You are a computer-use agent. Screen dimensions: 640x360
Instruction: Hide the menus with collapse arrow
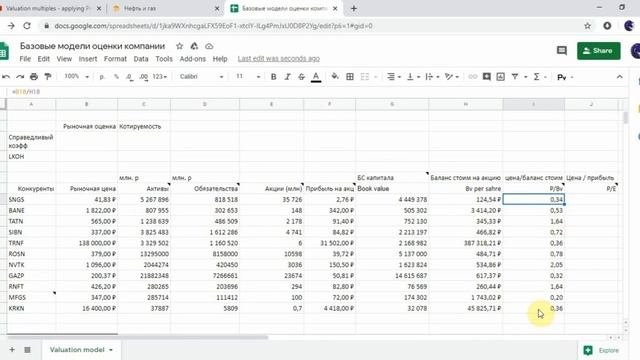click(620, 77)
